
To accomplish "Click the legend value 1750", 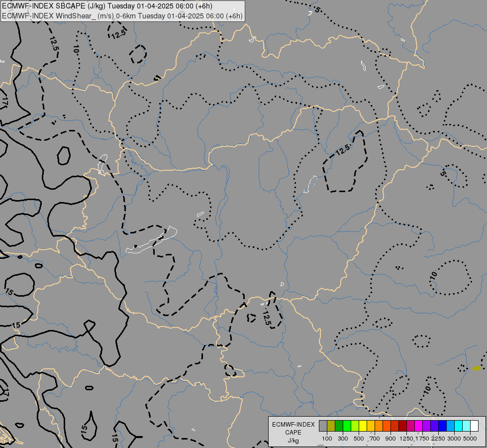I will (x=422, y=439).
